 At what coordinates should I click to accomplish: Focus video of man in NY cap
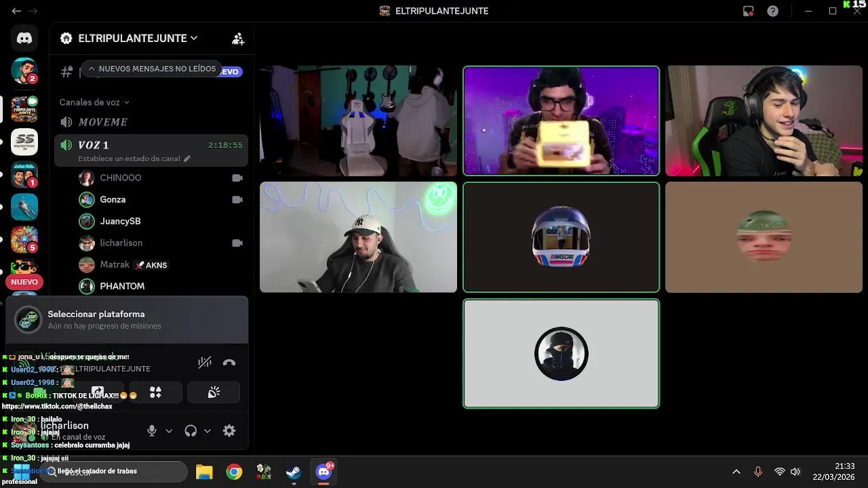358,237
